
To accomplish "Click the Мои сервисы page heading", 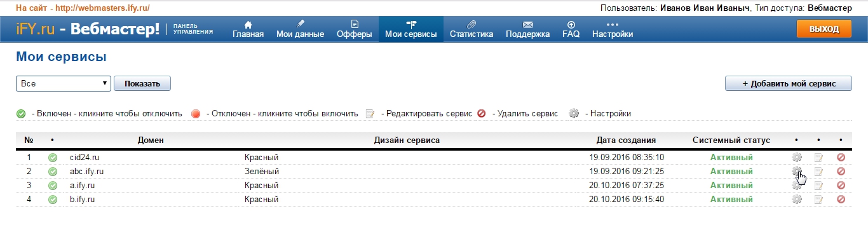I will coord(61,57).
